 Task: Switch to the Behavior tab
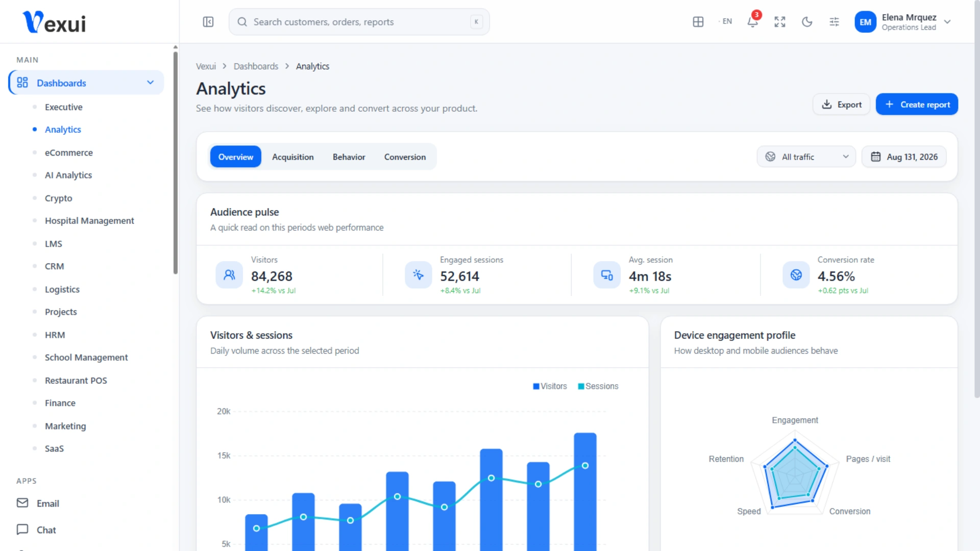349,157
